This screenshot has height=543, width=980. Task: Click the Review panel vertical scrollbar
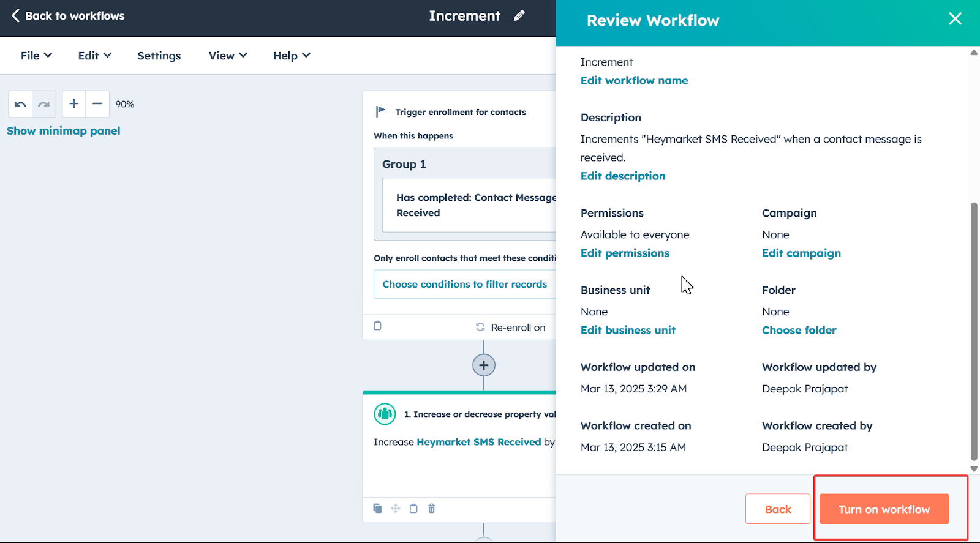coord(974,331)
